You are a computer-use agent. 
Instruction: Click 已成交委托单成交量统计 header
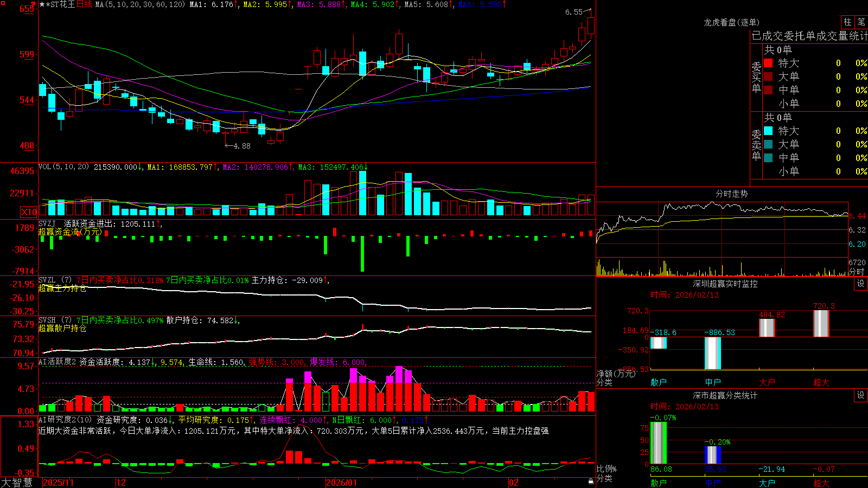[809, 36]
